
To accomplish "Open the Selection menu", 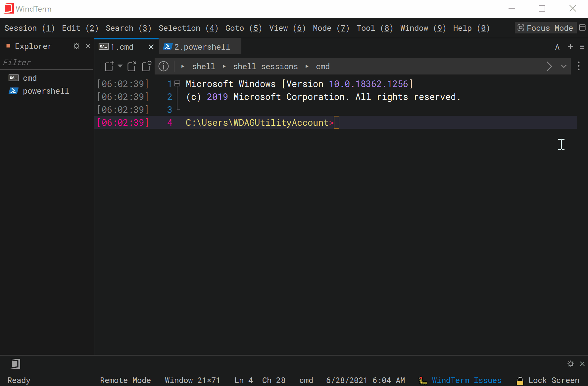I will pos(188,28).
